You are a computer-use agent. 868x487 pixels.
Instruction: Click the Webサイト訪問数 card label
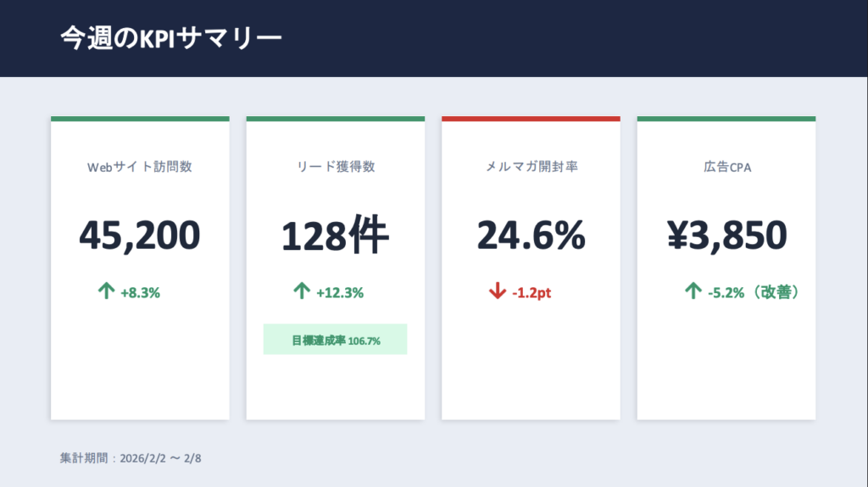[140, 167]
